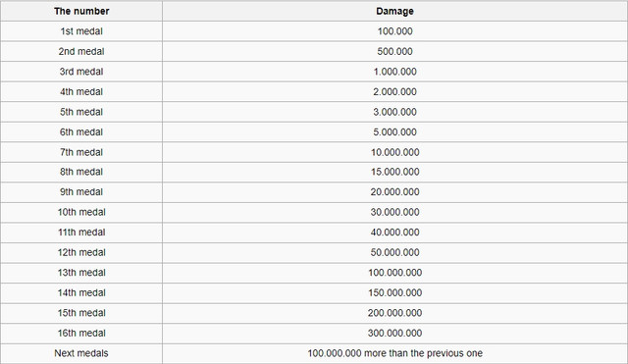Click the damage value 5.000.000
Screen dimensions: 628x364
coord(394,132)
